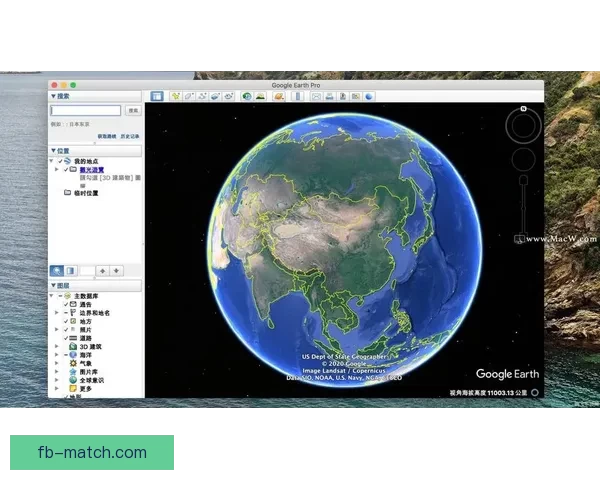Toggle the 照片 layer checkbox
The image size is (600, 480).
point(67,330)
